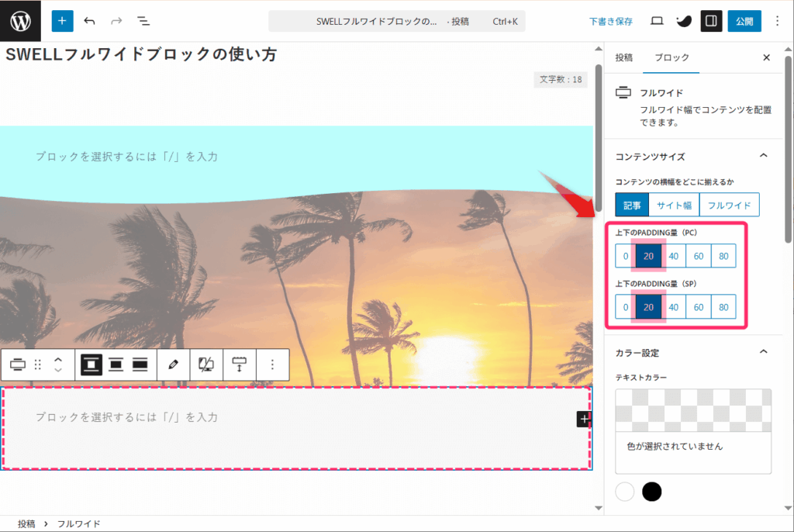
Task: Click the Full Wide block type icon in toolbar
Action: 18,364
